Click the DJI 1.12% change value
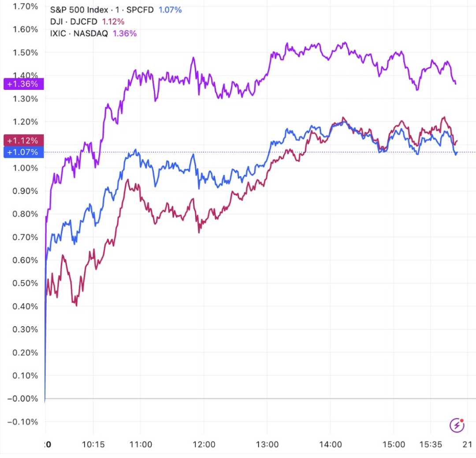The height and width of the screenshot is (458, 476). point(114,22)
